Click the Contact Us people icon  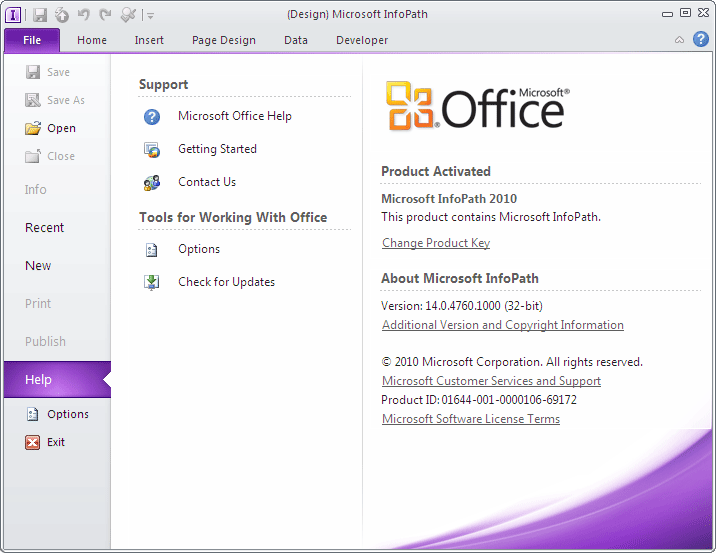pos(152,183)
